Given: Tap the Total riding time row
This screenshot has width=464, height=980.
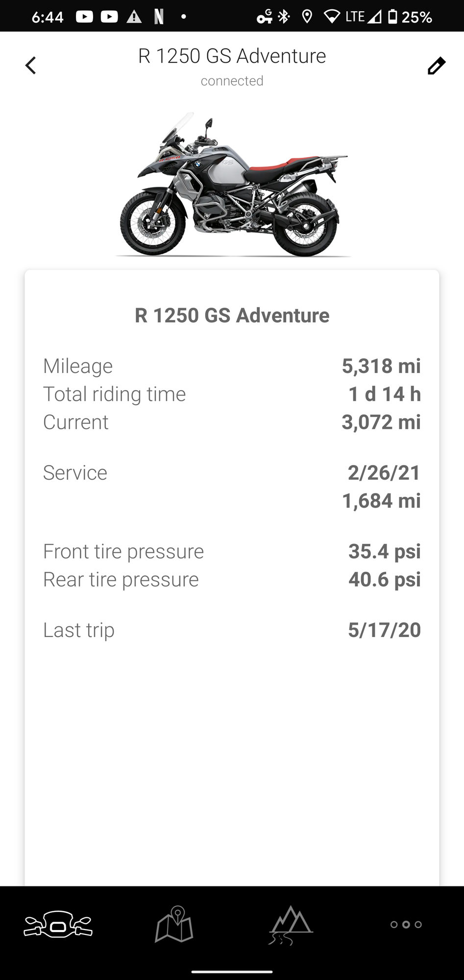Looking at the screenshot, I should point(232,394).
